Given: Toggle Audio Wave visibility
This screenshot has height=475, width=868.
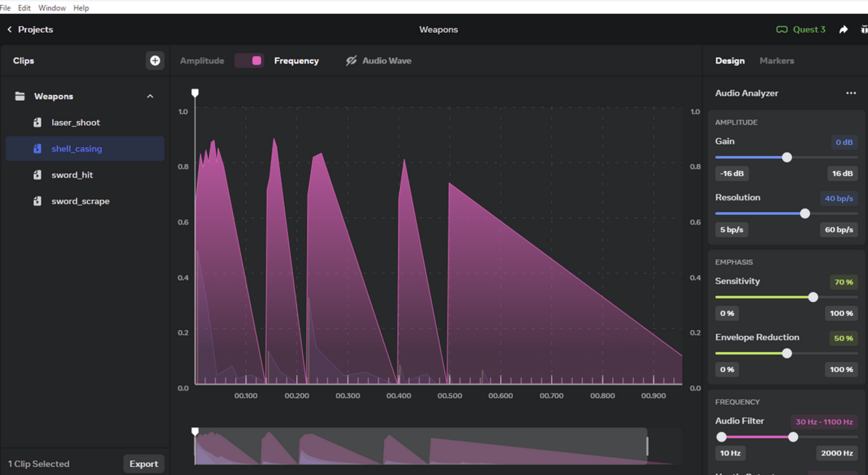Looking at the screenshot, I should [351, 61].
